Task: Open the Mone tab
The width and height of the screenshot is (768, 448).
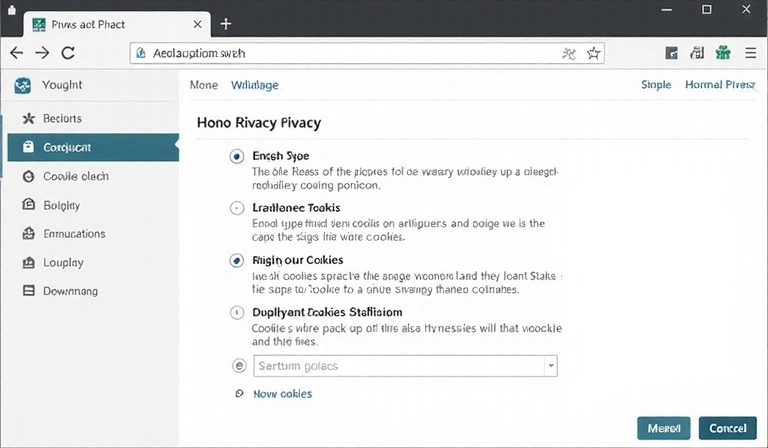Action: coord(204,85)
